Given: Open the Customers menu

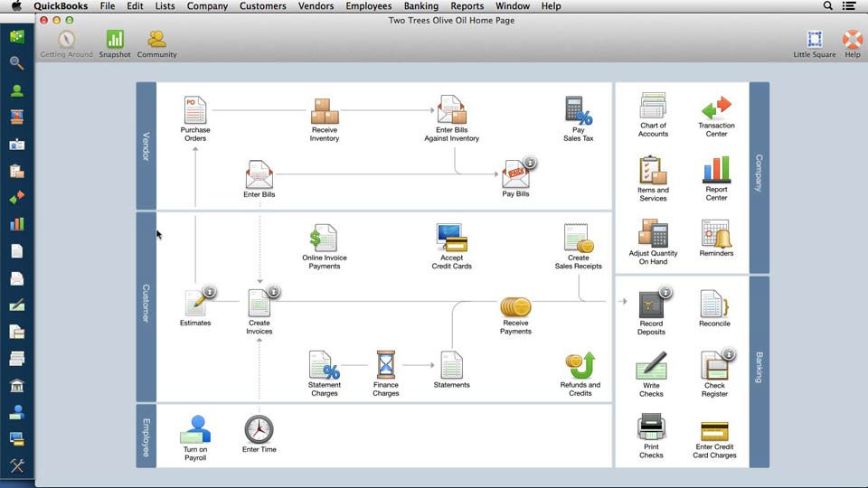Looking at the screenshot, I should point(263,6).
